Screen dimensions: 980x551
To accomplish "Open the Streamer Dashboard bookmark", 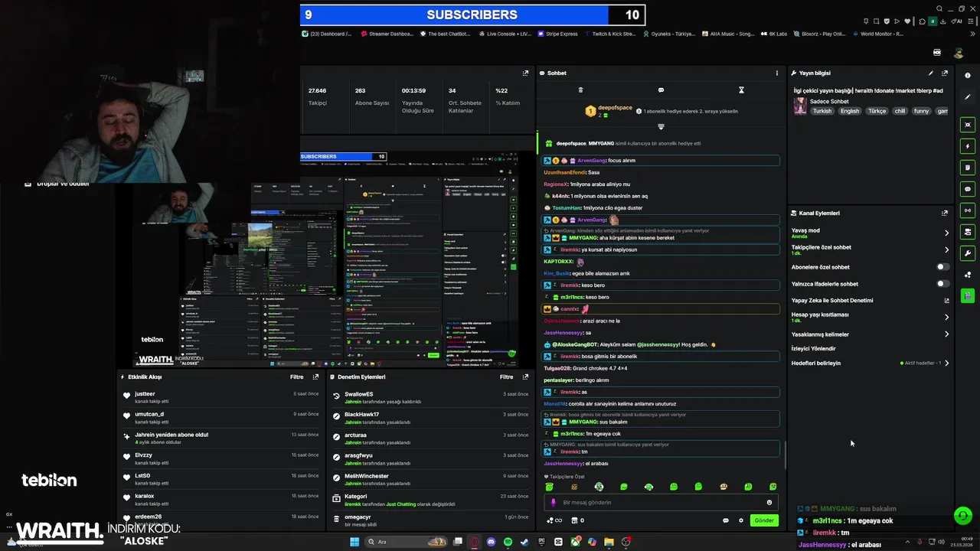I will 387,34.
